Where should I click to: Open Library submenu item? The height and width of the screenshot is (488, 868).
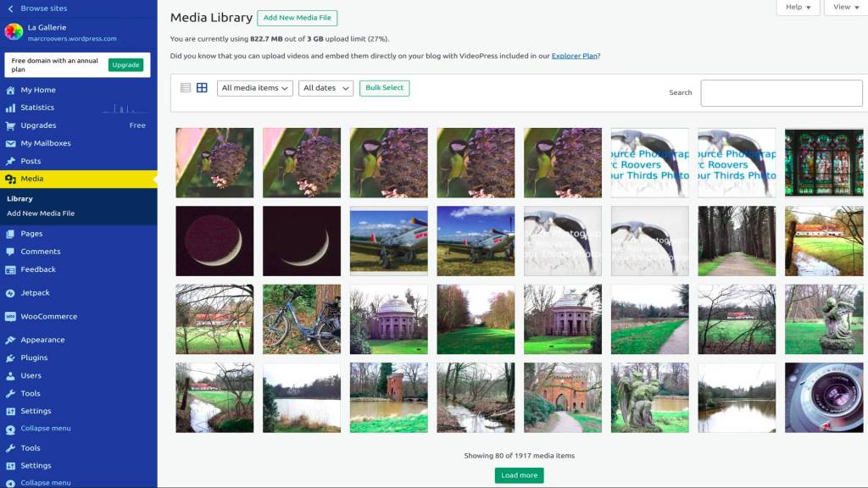20,198
